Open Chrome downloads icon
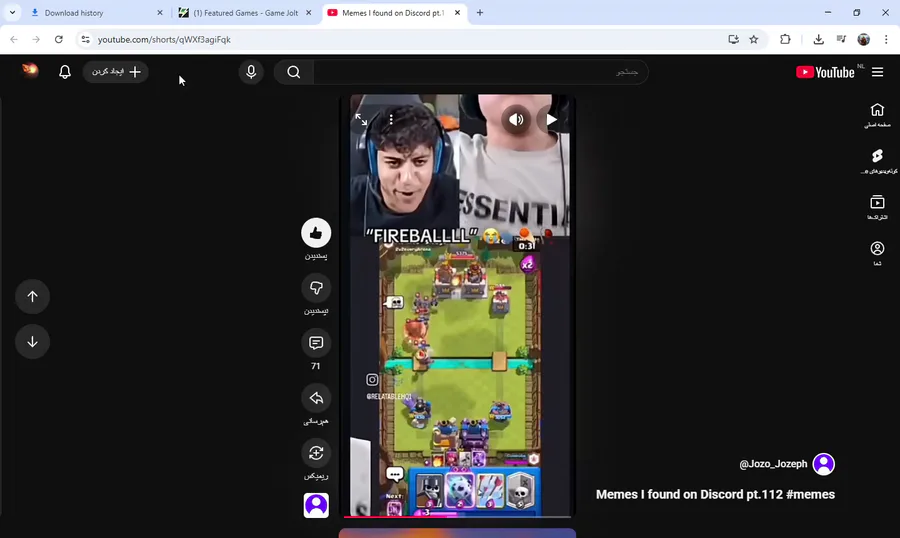Image resolution: width=900 pixels, height=538 pixels. point(818,40)
